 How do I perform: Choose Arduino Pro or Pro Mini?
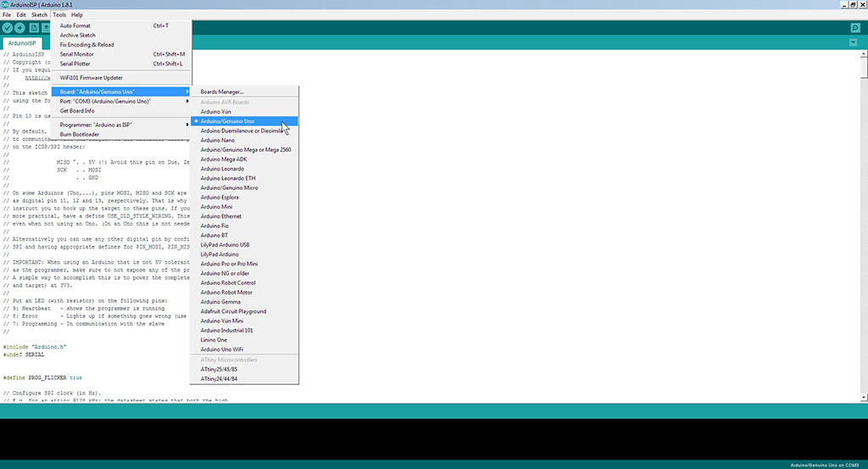tap(244, 264)
